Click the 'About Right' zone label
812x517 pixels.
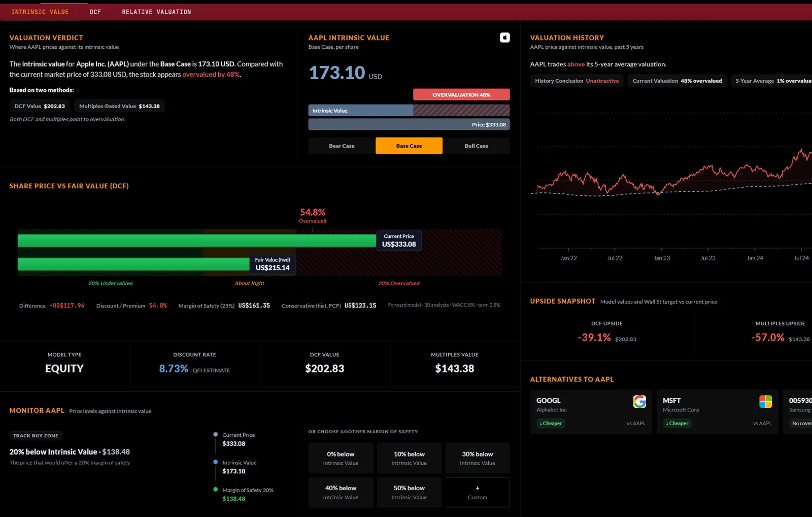tap(249, 283)
